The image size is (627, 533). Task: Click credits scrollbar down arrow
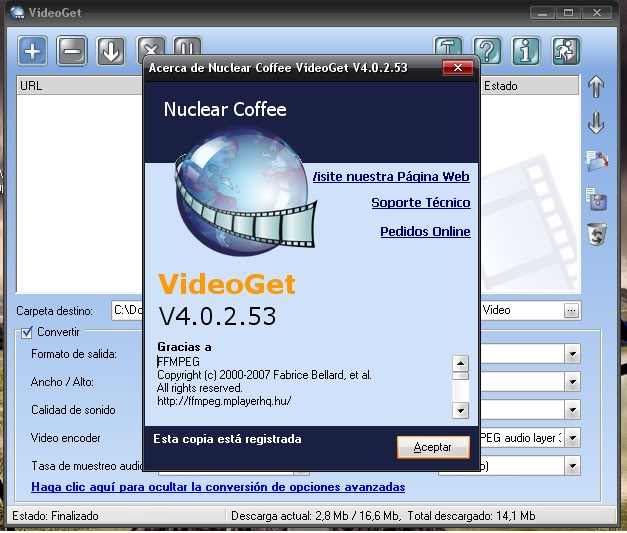(x=460, y=411)
